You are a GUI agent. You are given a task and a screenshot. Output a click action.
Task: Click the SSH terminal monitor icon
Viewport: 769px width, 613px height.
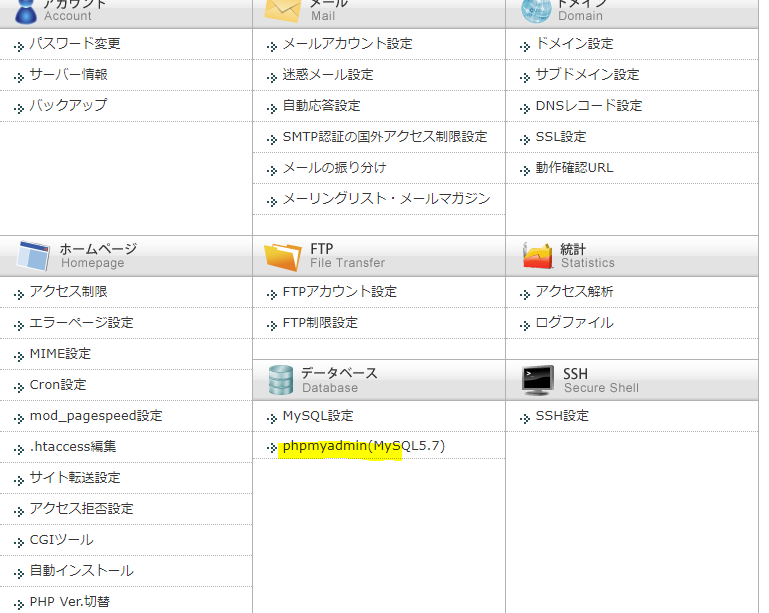[538, 380]
